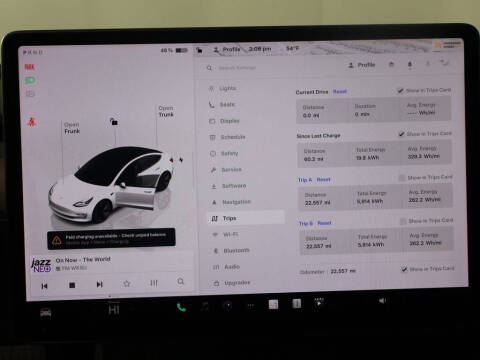This screenshot has width=480, height=360.
Task: Tap the Jazz NEO station artwork
Action: pos(41,265)
